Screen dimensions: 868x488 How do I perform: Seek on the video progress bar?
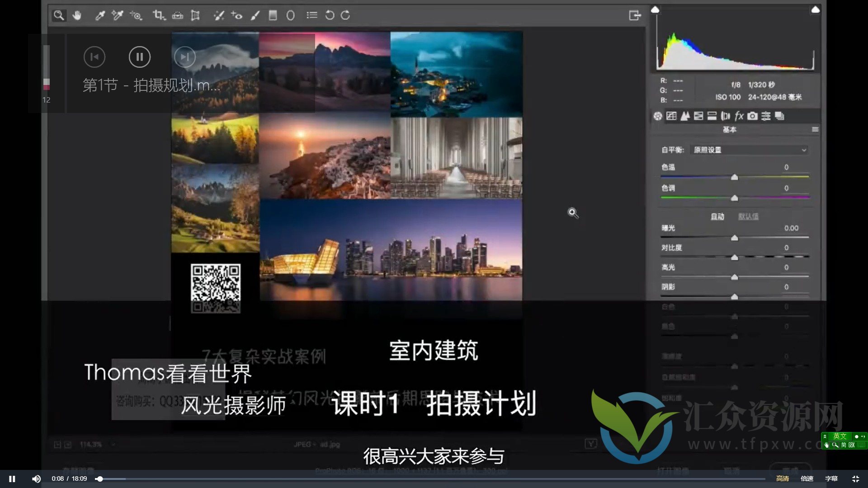(x=431, y=479)
